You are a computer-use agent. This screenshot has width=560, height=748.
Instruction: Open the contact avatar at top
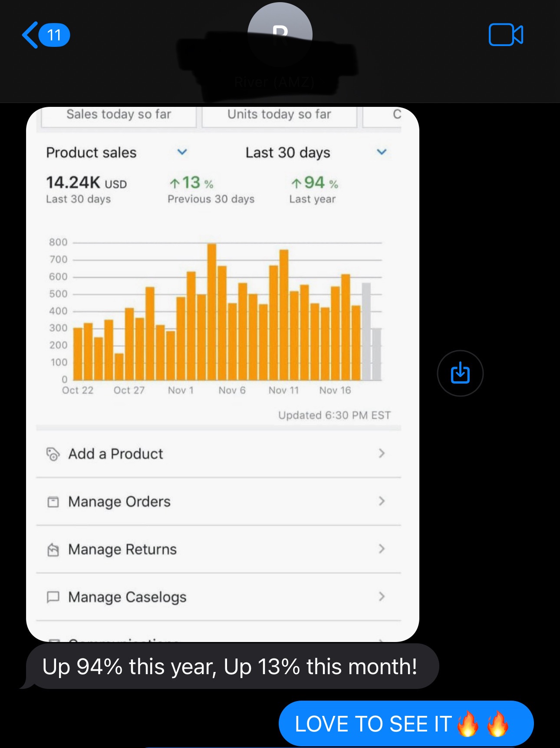pos(280,34)
